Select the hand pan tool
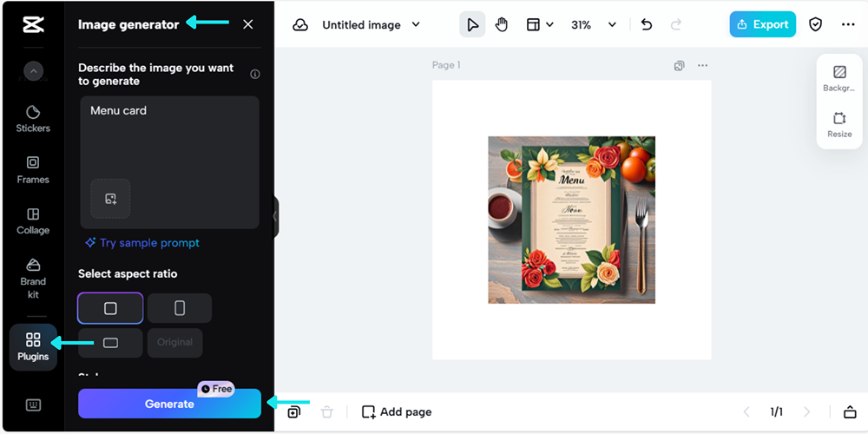The height and width of the screenshot is (434, 868). [x=501, y=24]
